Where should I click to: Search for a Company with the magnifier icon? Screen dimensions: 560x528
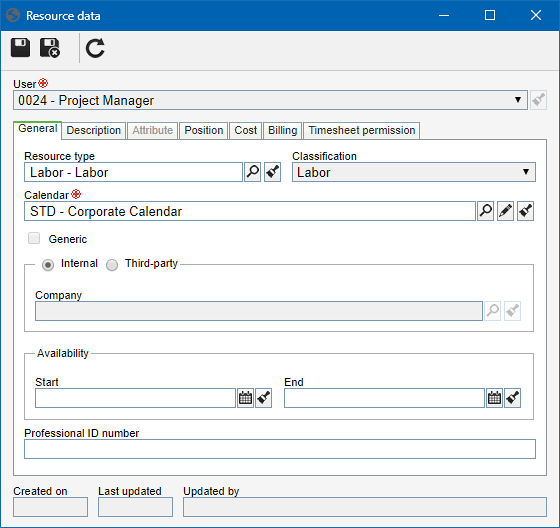click(492, 311)
